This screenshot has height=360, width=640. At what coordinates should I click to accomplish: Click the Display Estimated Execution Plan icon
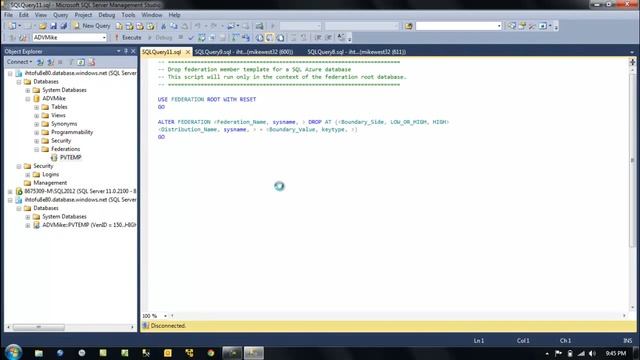(x=202, y=38)
